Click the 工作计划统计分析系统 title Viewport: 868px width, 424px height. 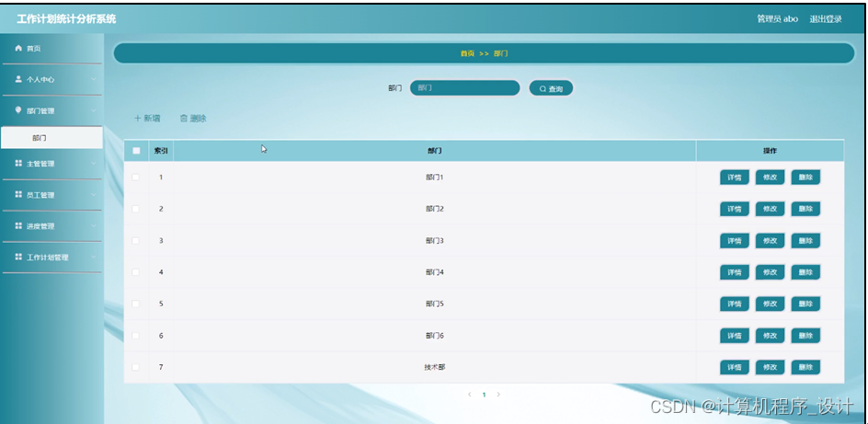pos(66,18)
